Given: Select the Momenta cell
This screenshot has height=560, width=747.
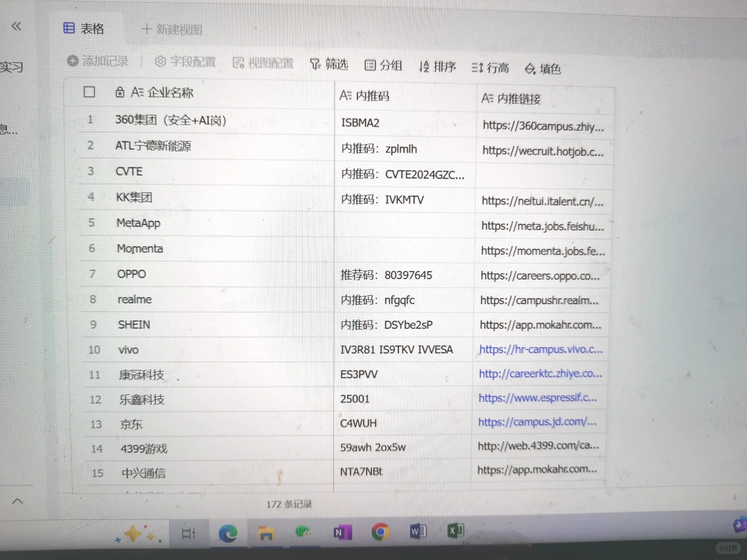Looking at the screenshot, I should pyautogui.click(x=140, y=248).
